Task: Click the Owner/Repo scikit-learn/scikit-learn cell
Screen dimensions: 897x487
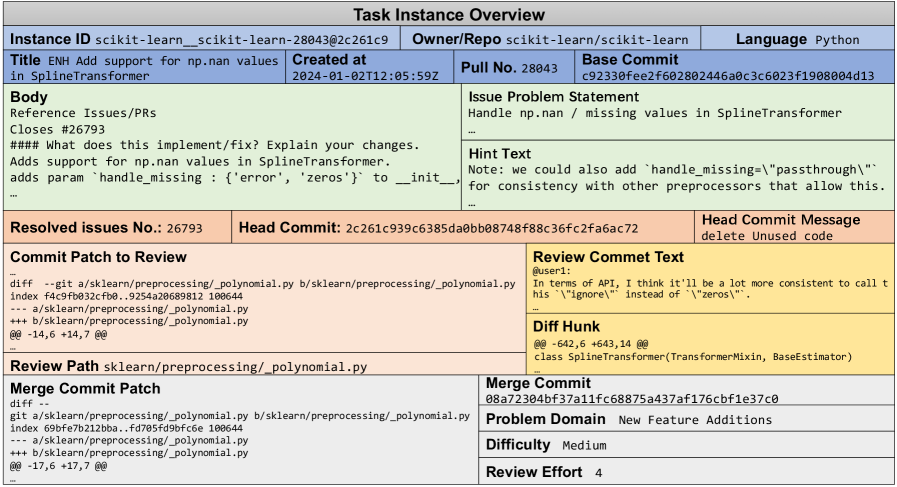Action: [550, 40]
